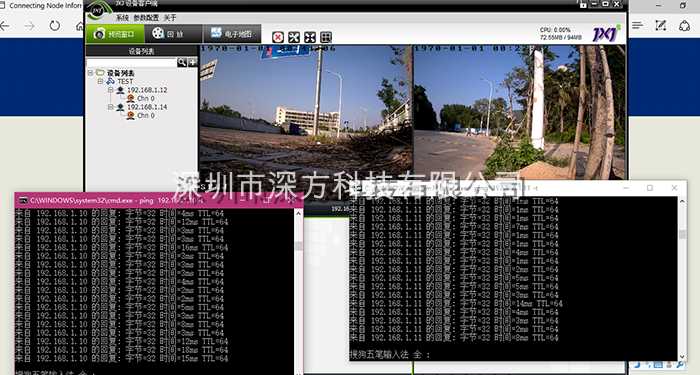Click the 时间=16ms line in left cmd

(x=122, y=247)
